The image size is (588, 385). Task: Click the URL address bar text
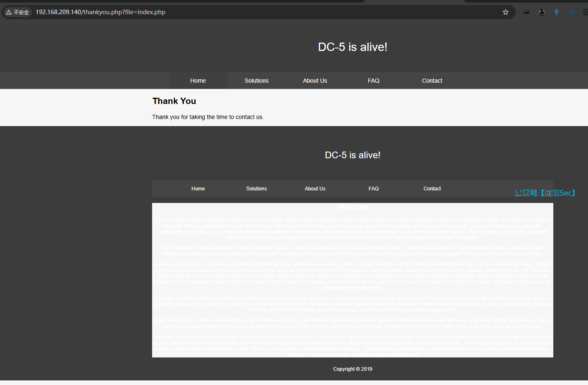pyautogui.click(x=100, y=12)
